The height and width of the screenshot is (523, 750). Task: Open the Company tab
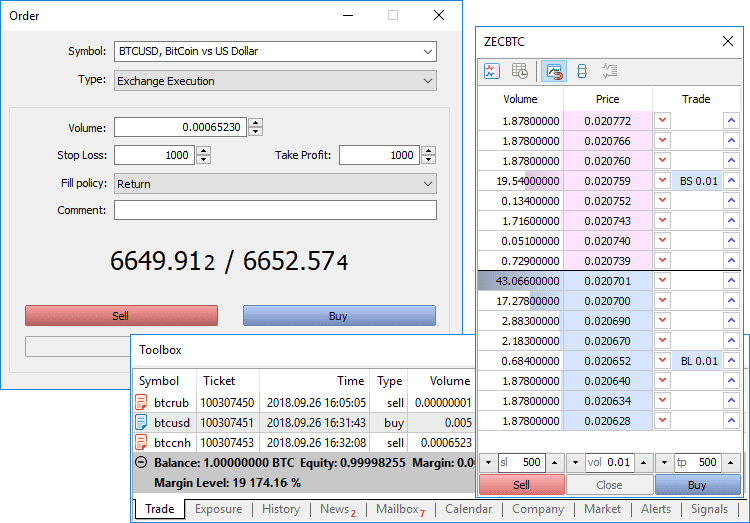pyautogui.click(x=538, y=509)
